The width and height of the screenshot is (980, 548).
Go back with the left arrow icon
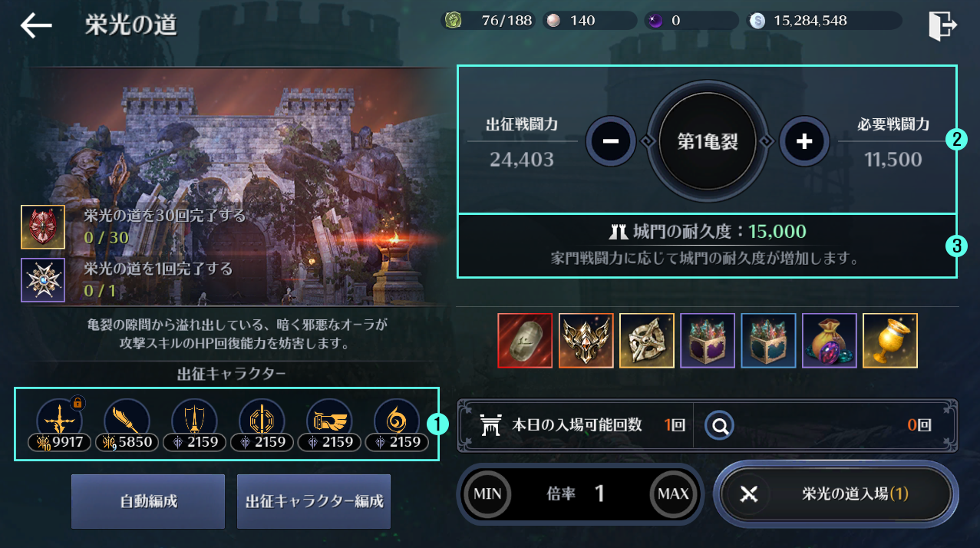pos(35,25)
